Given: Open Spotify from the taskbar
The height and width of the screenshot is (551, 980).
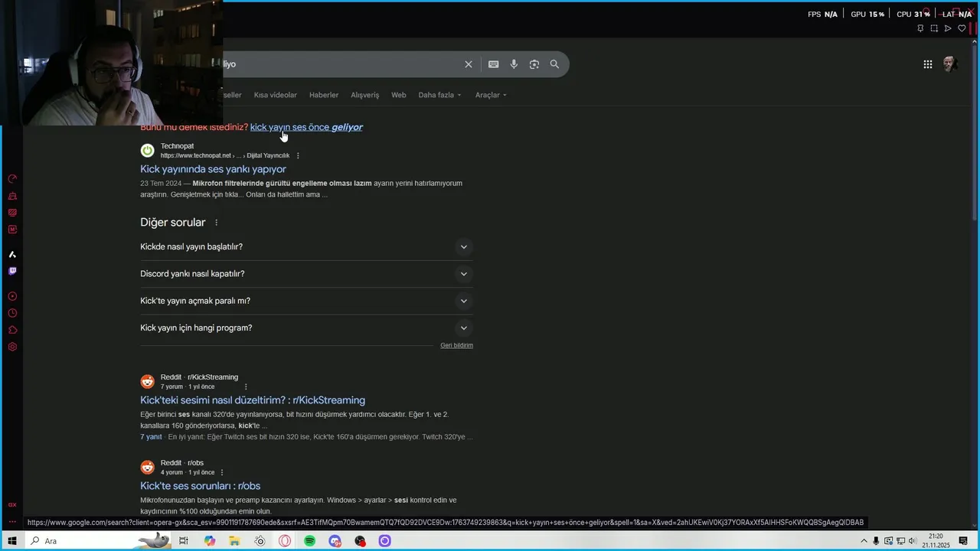Looking at the screenshot, I should pyautogui.click(x=309, y=541).
